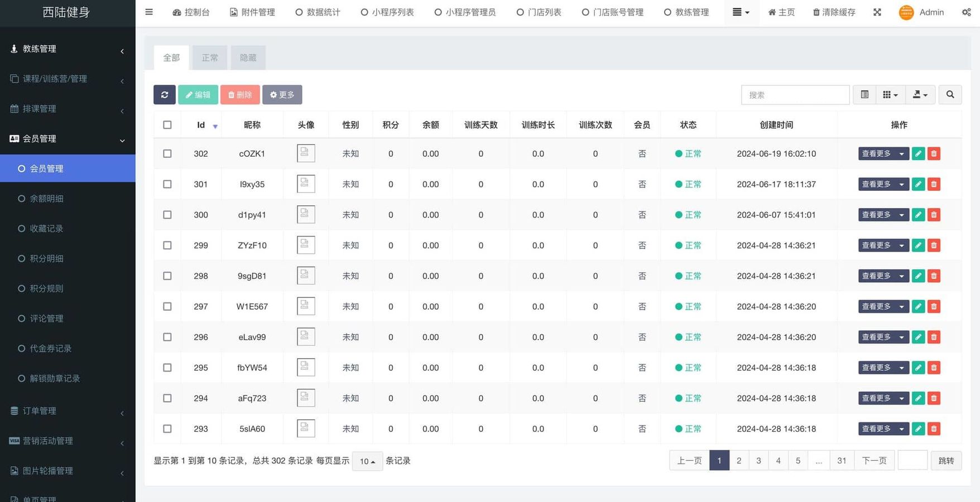Click avatar thumbnail of member cOZK1
980x502 pixels.
(306, 153)
